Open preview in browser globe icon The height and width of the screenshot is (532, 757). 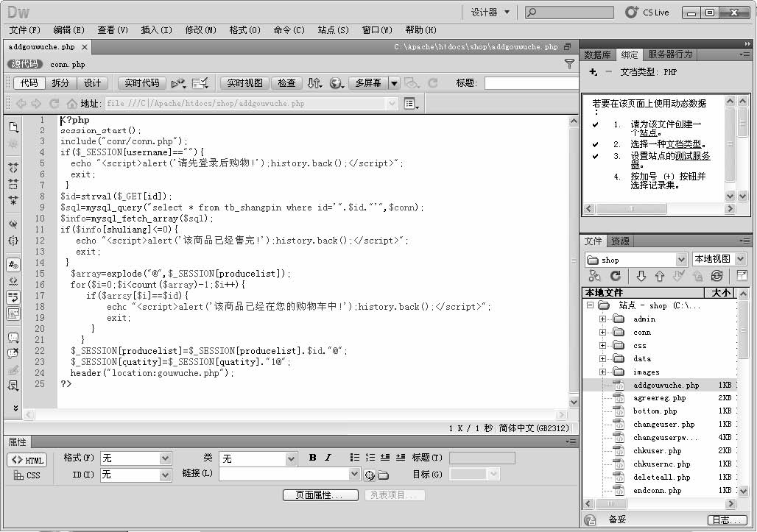(x=336, y=83)
